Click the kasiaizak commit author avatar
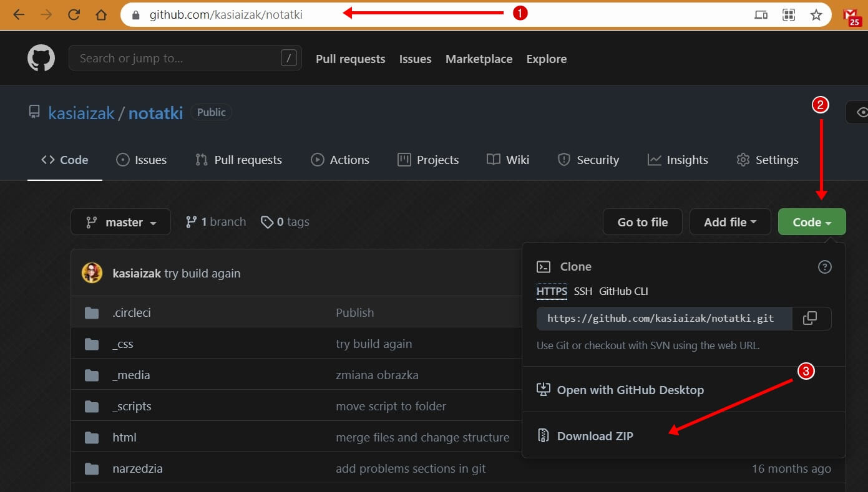The image size is (868, 492). pyautogui.click(x=92, y=273)
